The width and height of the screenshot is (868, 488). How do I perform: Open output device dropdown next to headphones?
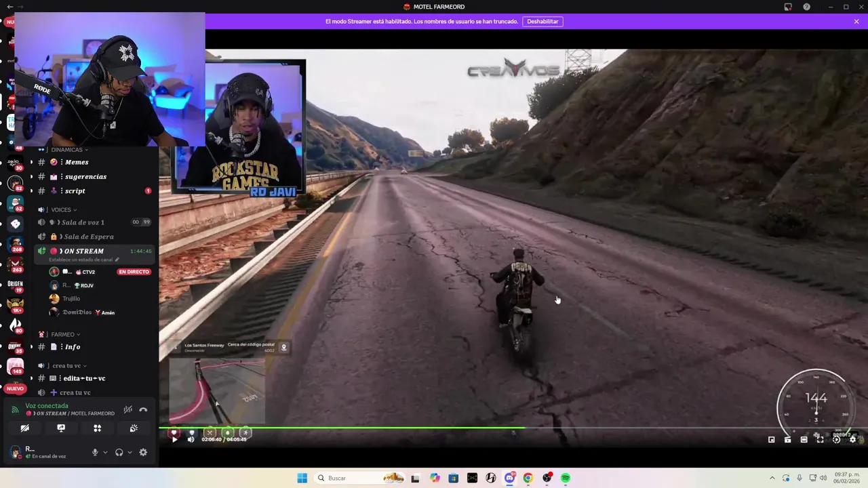[x=130, y=452]
